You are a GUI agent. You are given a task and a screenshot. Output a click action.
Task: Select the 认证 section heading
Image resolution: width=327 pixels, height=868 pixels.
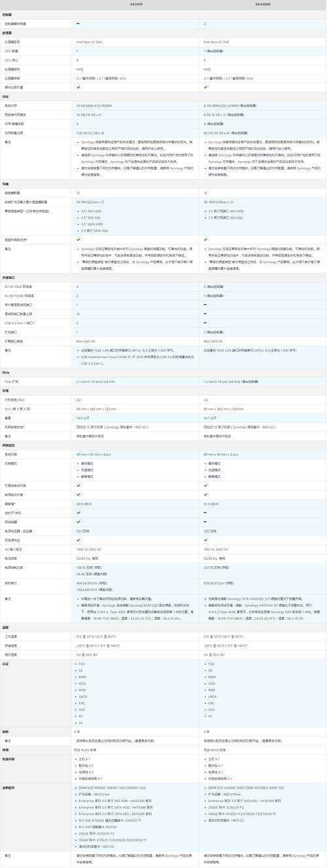(x=5, y=663)
